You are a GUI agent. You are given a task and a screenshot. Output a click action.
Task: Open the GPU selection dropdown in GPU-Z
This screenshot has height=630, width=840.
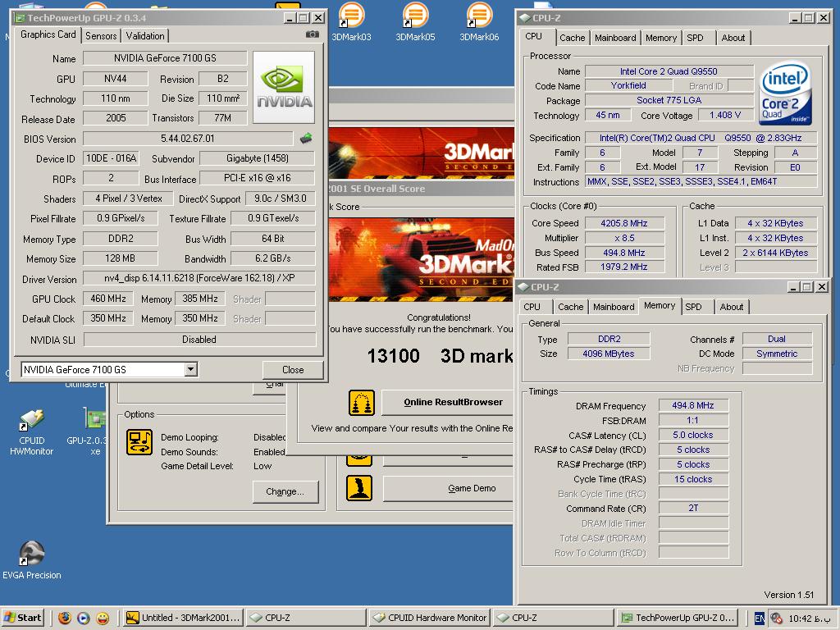click(x=190, y=369)
